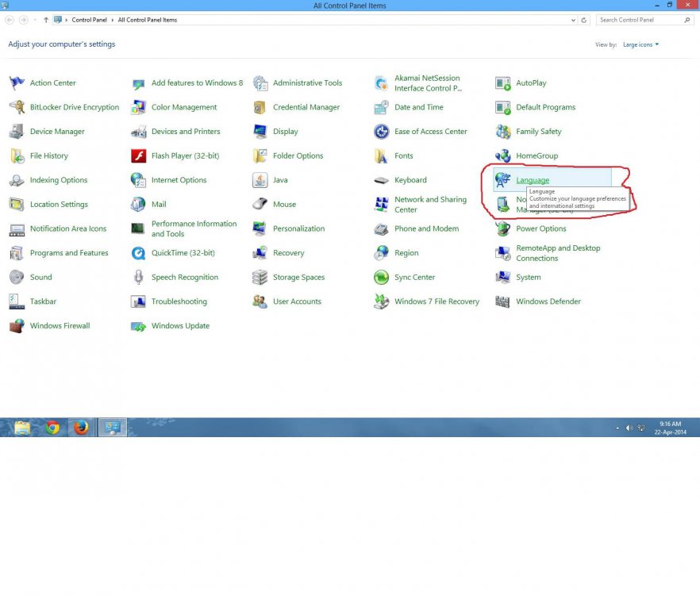Open the Action Center flag icon
This screenshot has width=700, height=595.
17,83
